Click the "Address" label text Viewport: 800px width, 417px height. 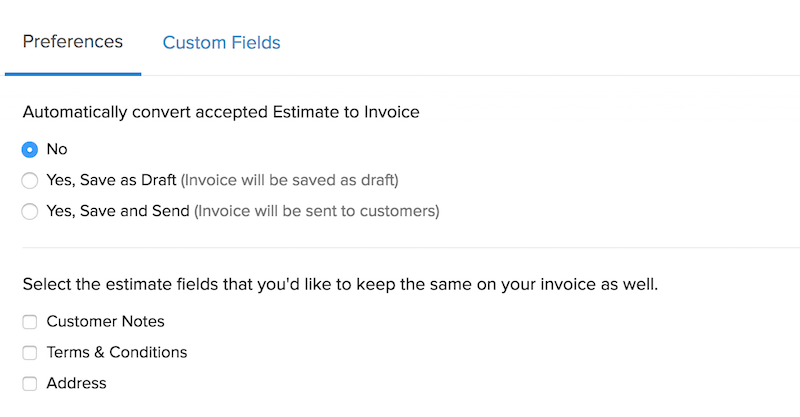tap(76, 383)
